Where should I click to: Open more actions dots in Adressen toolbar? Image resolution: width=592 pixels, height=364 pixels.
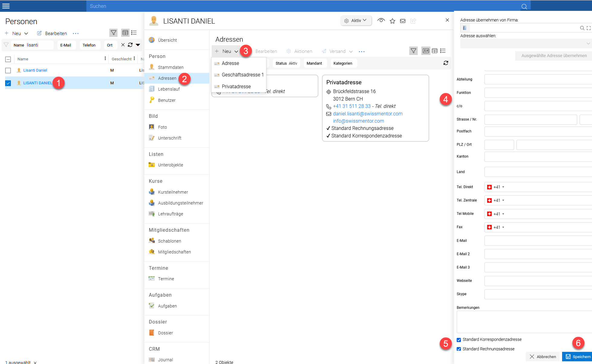pos(362,52)
